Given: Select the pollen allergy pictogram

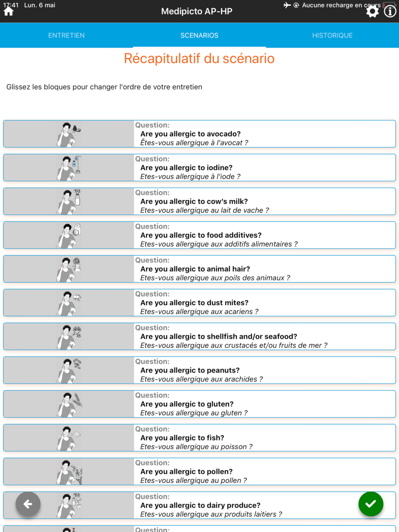Looking at the screenshot, I should [70, 471].
